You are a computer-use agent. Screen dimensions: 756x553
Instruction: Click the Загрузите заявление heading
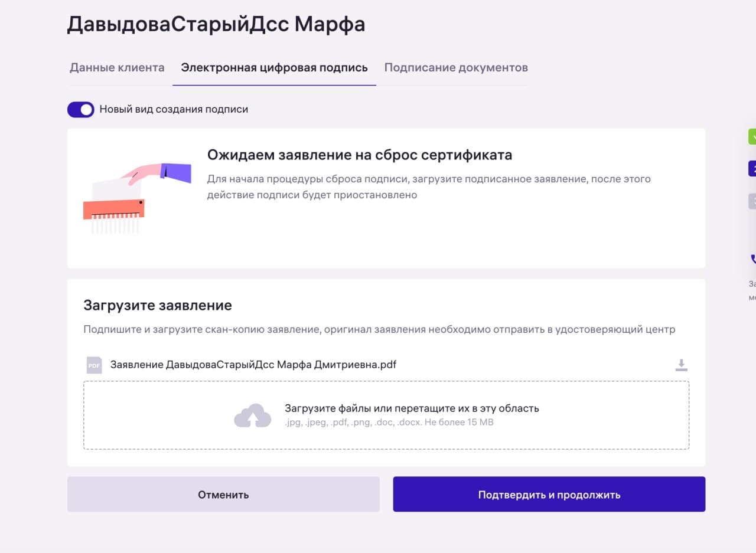coord(158,305)
